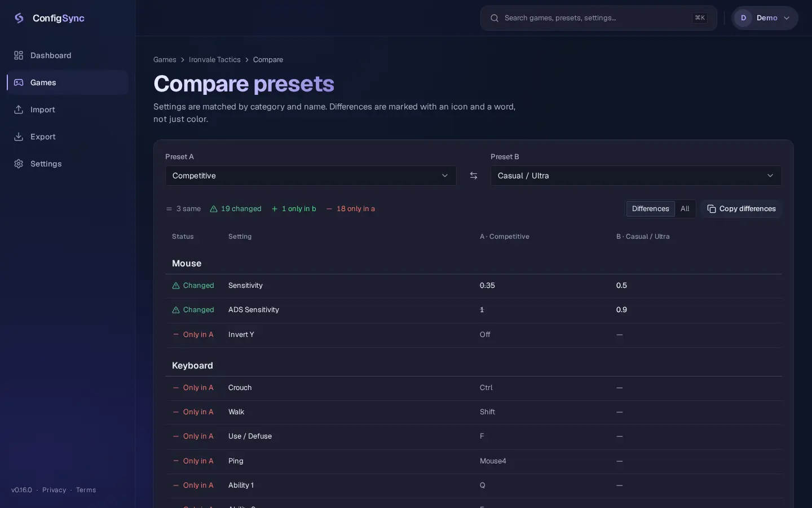Click the Games breadcrumb link
812x508 pixels.
[x=165, y=60]
